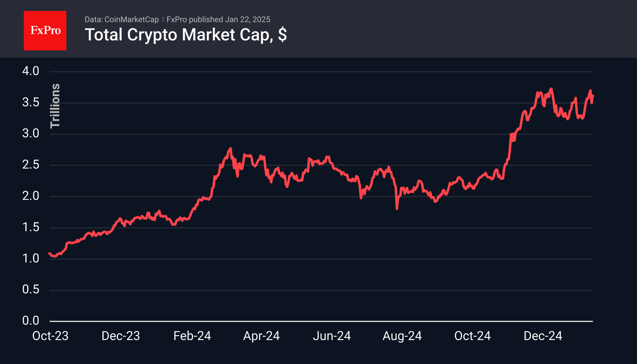Select the Feb-24 x-axis label
Viewport: 637px width, 364px height.
192,336
